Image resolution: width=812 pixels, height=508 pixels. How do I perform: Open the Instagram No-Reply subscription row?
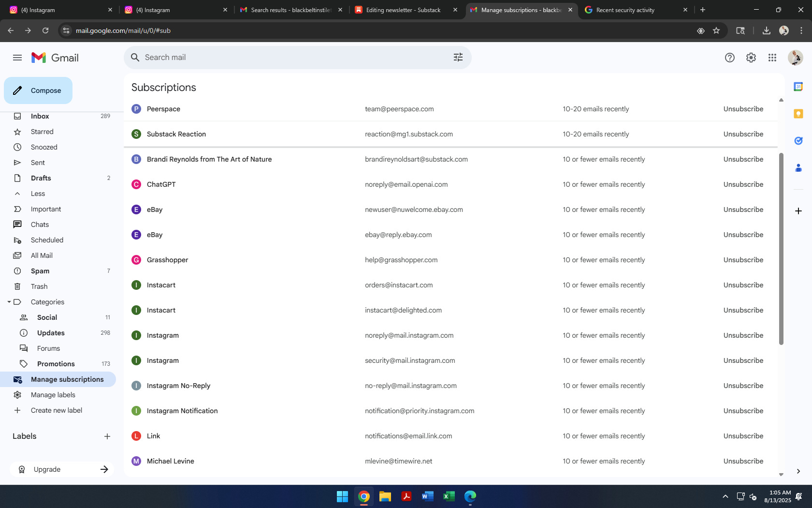tap(450, 386)
